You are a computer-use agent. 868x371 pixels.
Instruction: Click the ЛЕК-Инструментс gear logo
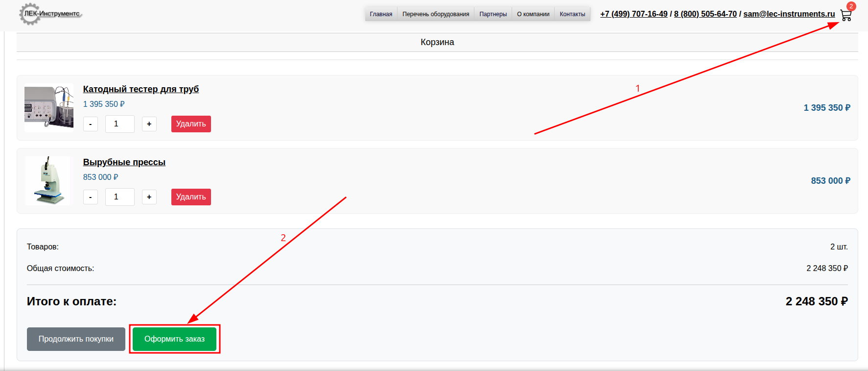[50, 14]
